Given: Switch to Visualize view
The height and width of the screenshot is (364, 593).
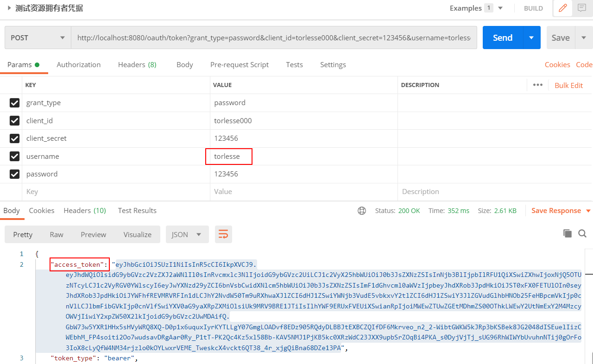Looking at the screenshot, I should coord(138,234).
